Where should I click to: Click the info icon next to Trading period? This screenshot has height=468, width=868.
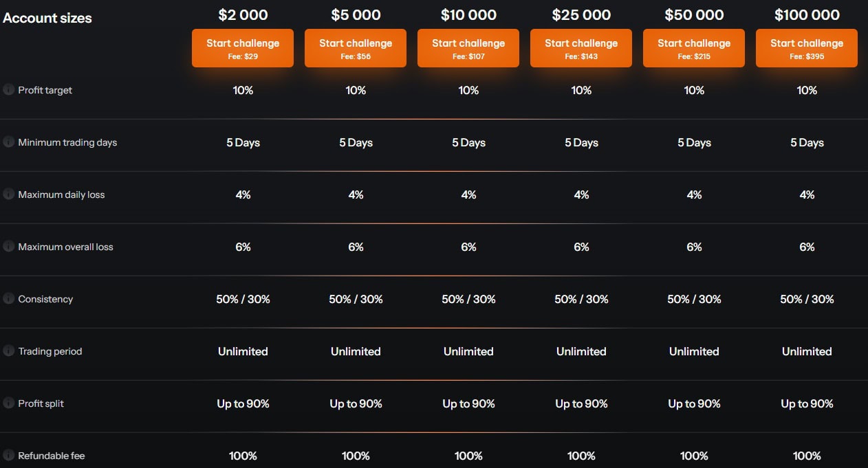8,351
